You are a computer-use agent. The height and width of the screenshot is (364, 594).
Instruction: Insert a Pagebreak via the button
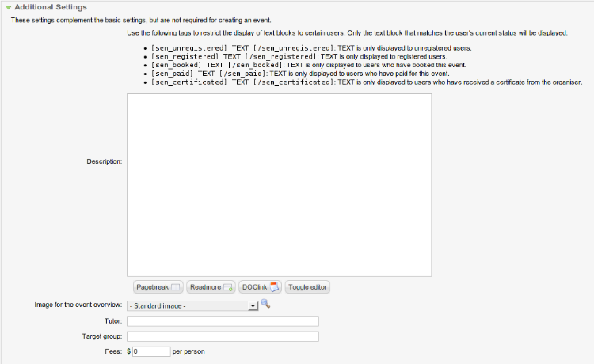(158, 287)
